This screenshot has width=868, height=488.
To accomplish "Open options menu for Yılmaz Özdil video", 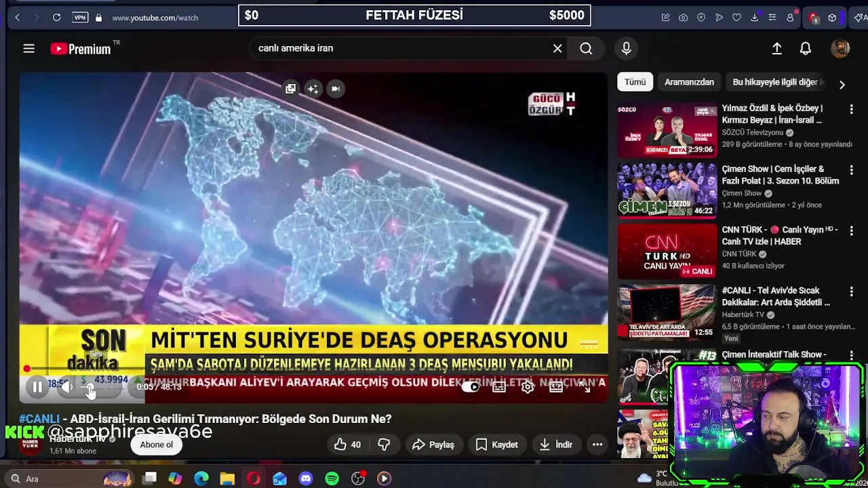I will click(x=852, y=109).
